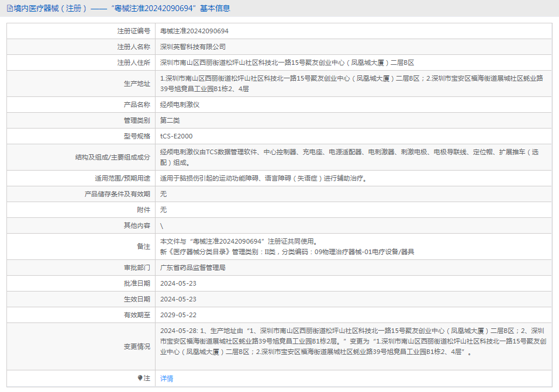The height and width of the screenshot is (392, 559).
Task: Click management category value 第二类
Action: pos(170,120)
